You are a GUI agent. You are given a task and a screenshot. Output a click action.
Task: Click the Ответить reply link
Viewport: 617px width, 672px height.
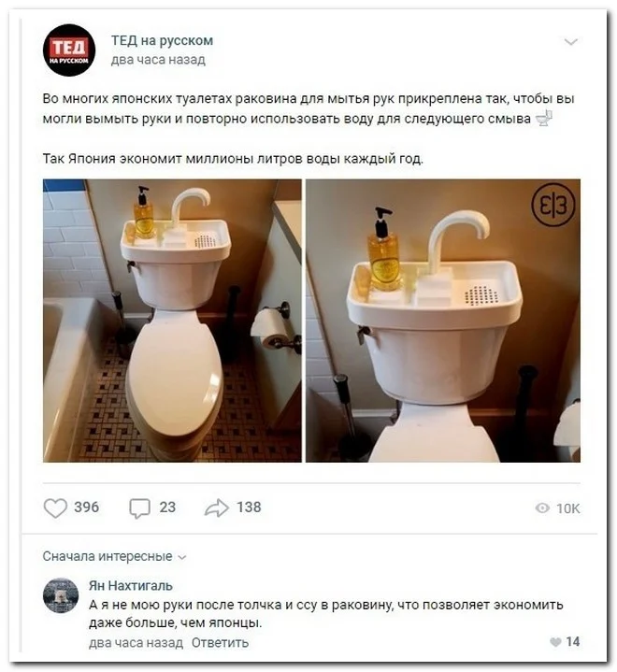tap(220, 643)
